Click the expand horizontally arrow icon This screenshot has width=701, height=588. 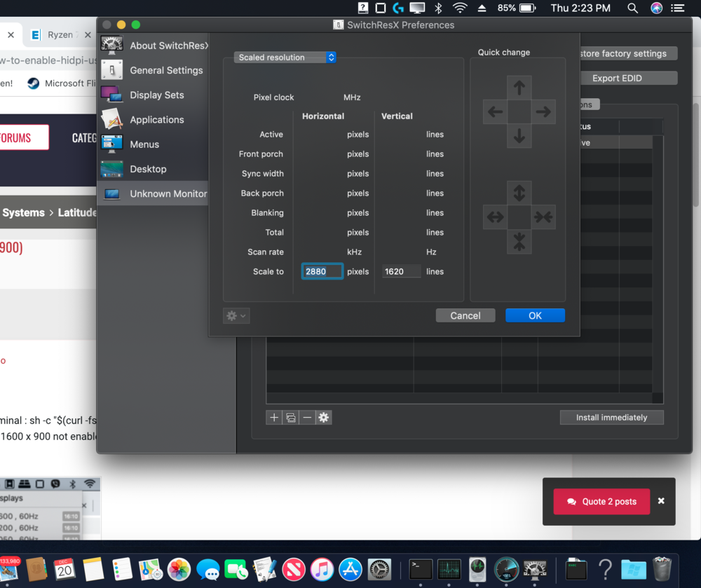click(x=495, y=217)
